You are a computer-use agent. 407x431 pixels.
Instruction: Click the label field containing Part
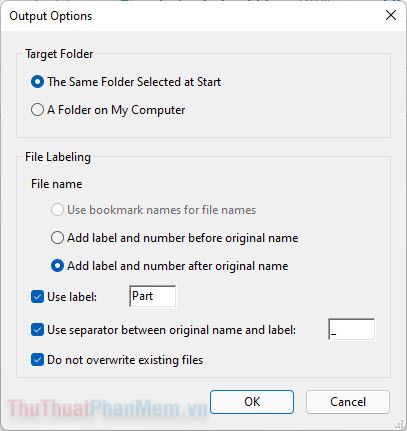pos(152,296)
